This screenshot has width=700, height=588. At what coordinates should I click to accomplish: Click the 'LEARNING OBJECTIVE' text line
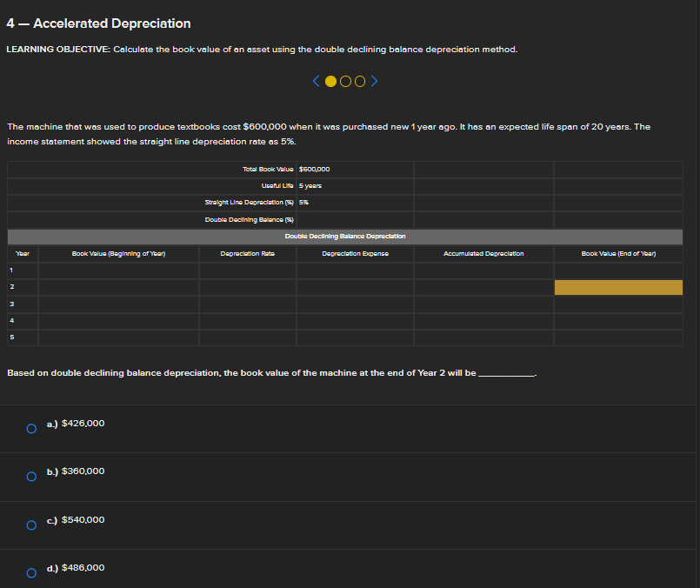262,50
